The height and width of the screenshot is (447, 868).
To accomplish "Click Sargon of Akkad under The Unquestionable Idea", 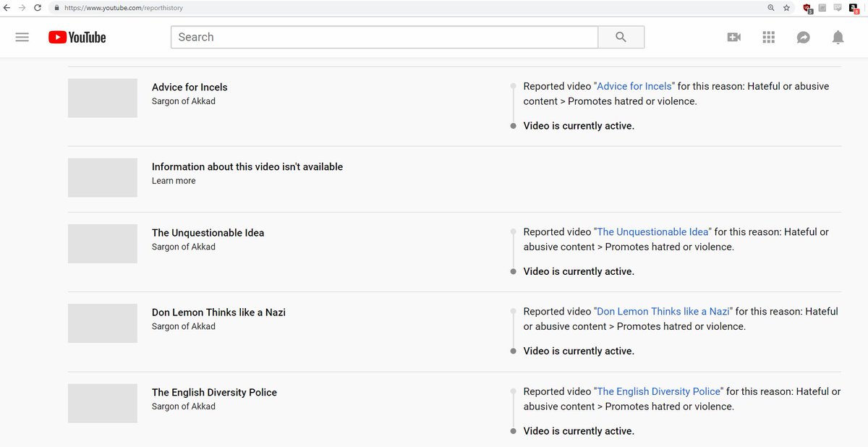I will (x=184, y=247).
